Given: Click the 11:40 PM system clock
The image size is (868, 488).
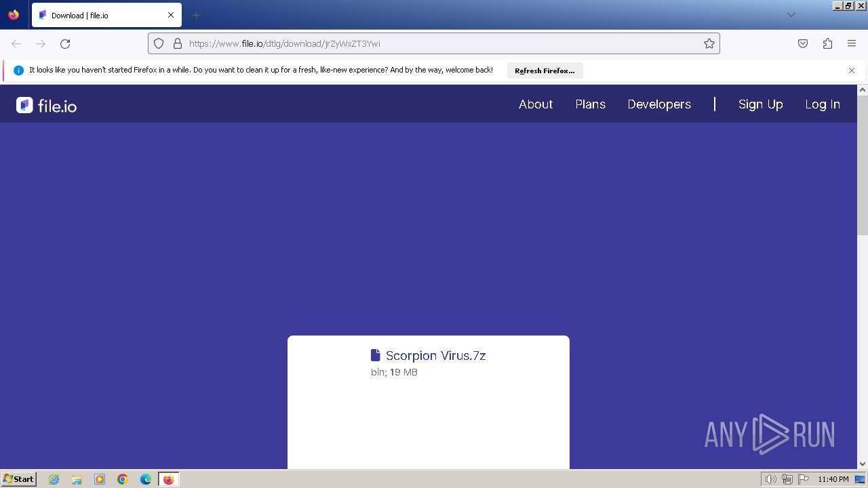Looking at the screenshot, I should (833, 479).
